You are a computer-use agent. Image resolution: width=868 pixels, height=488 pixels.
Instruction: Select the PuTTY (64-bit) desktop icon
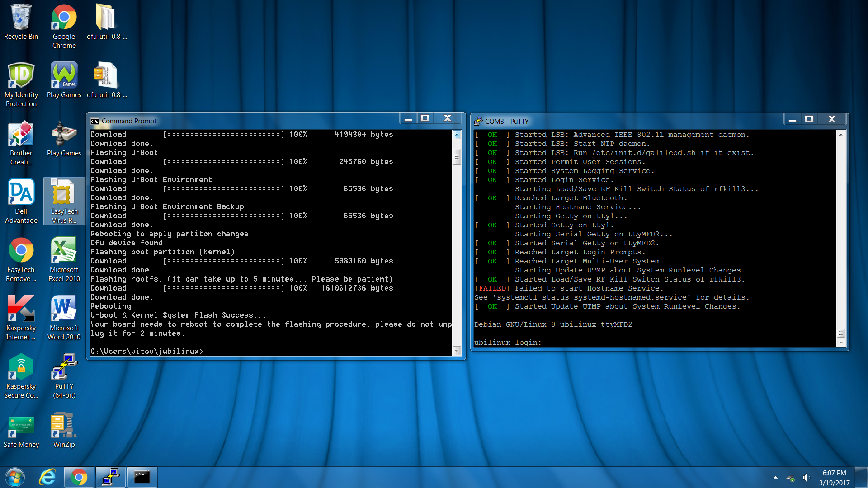(64, 376)
